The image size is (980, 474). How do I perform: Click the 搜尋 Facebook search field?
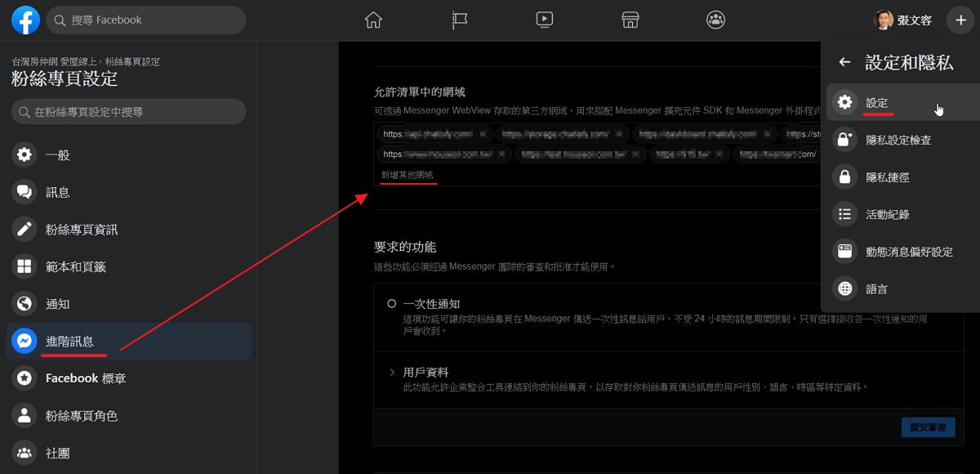click(x=145, y=20)
